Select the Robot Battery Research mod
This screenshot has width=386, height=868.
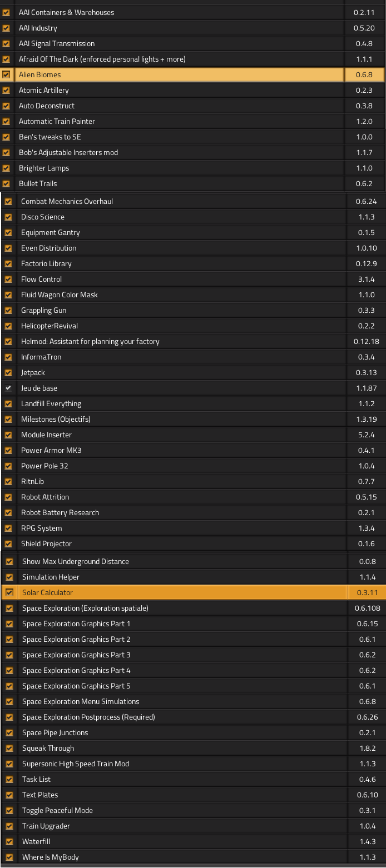click(x=181, y=512)
